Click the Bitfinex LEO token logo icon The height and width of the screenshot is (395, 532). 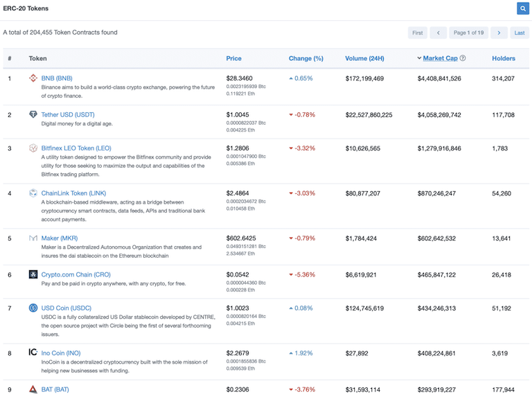33,148
